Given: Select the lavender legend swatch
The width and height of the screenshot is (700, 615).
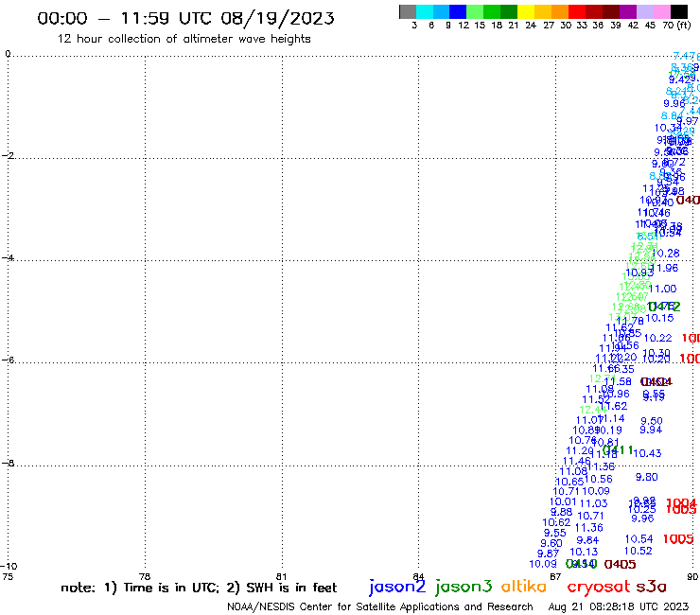Looking at the screenshot, I should click(x=644, y=11).
